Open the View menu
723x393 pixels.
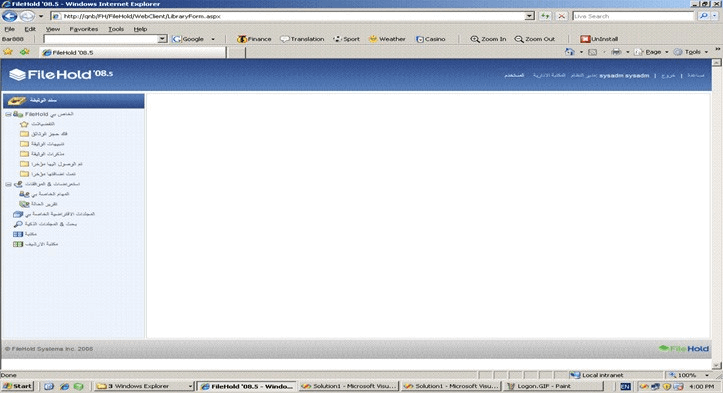tap(53, 29)
